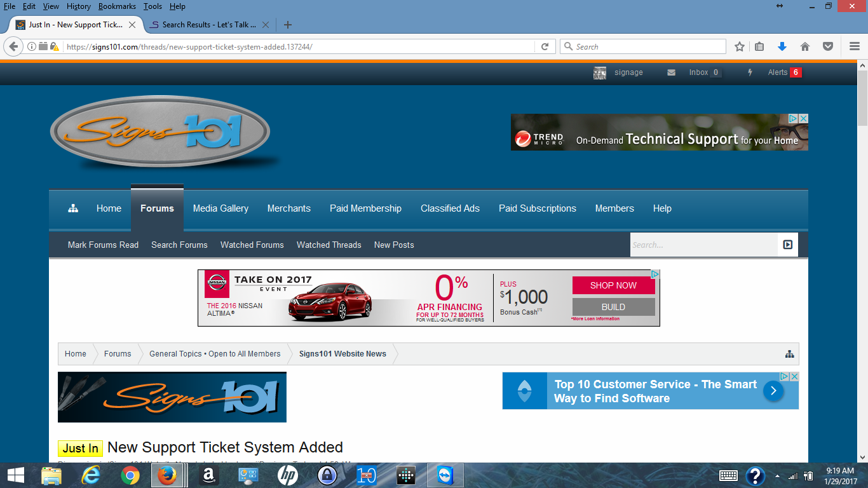Viewport: 868px width, 488px height.
Task: Open Windows Start button
Action: point(15,475)
